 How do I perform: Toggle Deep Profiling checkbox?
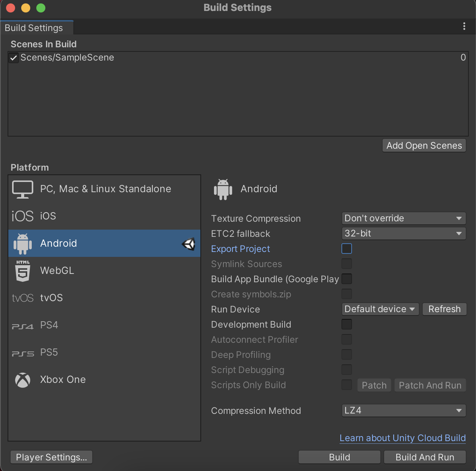(x=347, y=354)
